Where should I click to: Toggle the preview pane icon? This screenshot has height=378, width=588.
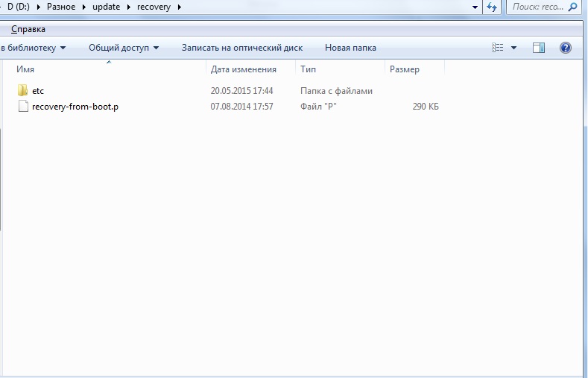539,48
